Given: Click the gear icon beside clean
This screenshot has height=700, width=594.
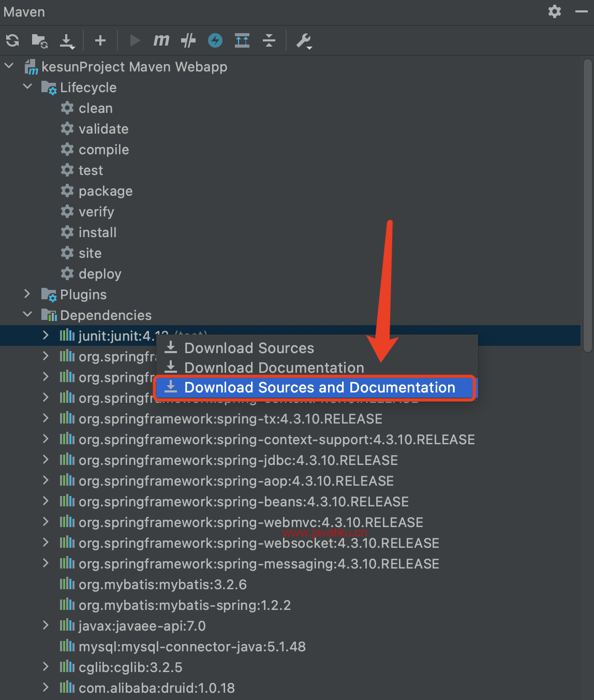Looking at the screenshot, I should coord(67,108).
